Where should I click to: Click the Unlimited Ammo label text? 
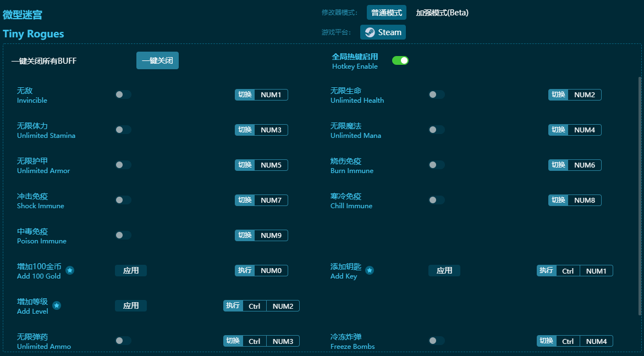tap(44, 347)
